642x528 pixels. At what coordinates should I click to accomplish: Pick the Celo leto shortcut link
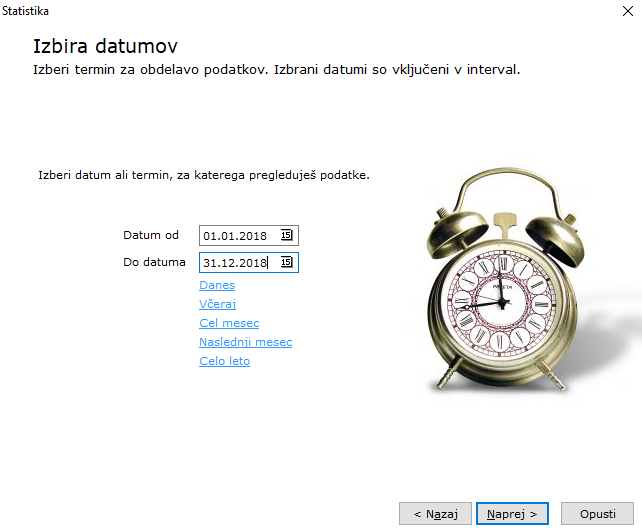pyautogui.click(x=224, y=361)
